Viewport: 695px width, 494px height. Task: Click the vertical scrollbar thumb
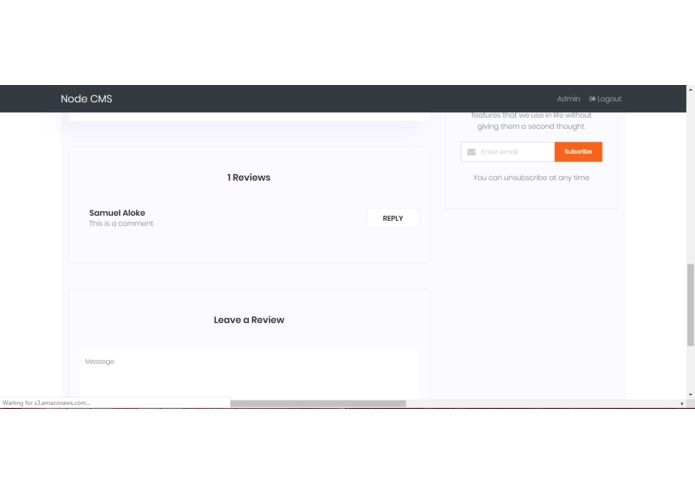pyautogui.click(x=690, y=304)
